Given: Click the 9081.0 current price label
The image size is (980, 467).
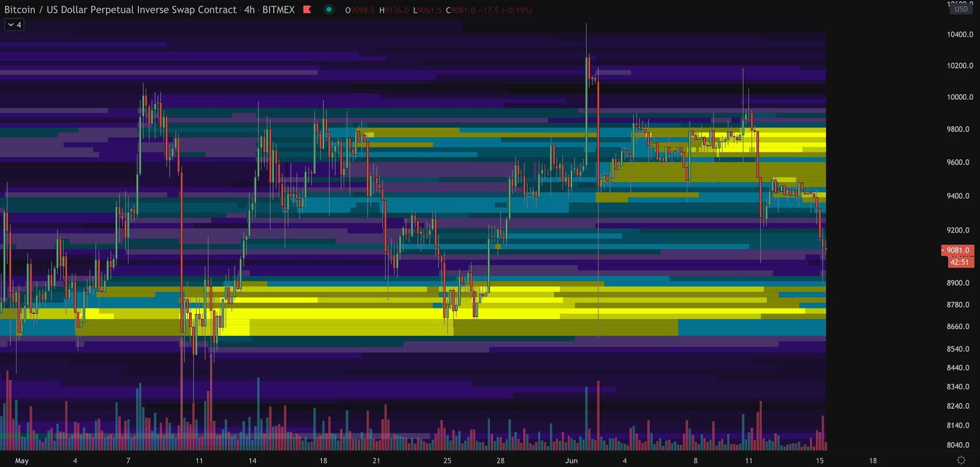Looking at the screenshot, I should (957, 250).
